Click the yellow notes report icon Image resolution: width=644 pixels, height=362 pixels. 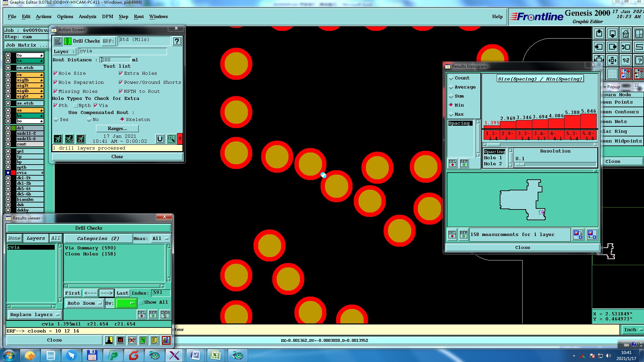[154, 340]
